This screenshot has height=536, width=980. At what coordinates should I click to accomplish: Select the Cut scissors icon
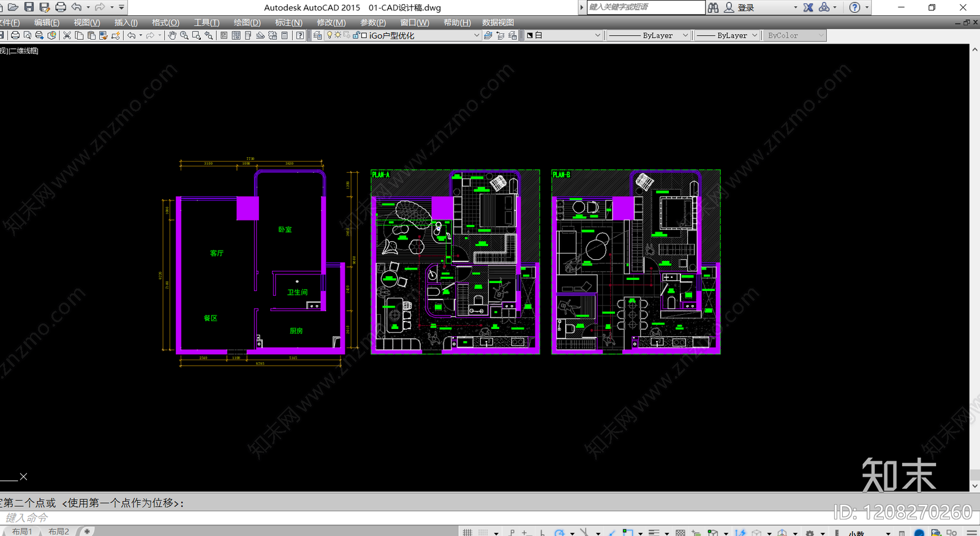[67, 36]
